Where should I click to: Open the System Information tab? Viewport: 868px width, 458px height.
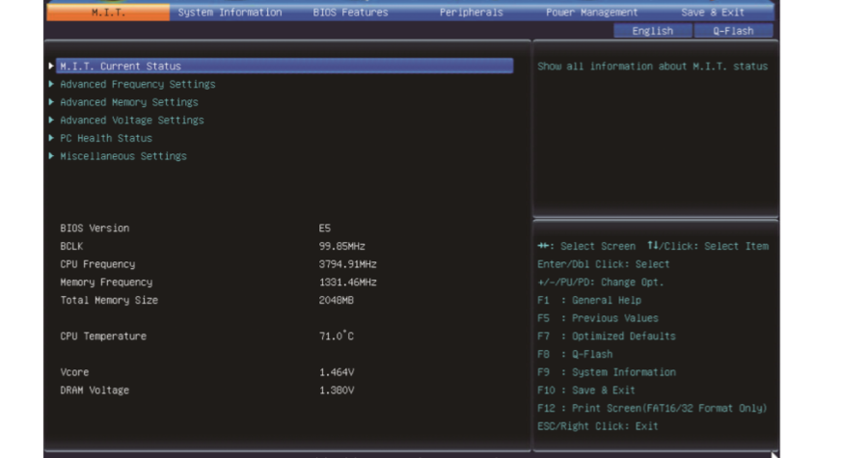[x=230, y=13]
